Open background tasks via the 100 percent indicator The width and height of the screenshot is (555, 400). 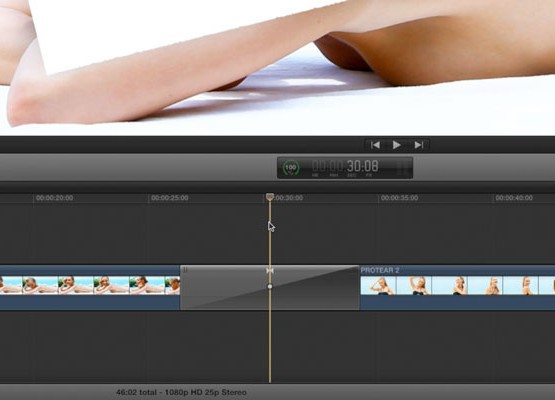291,167
